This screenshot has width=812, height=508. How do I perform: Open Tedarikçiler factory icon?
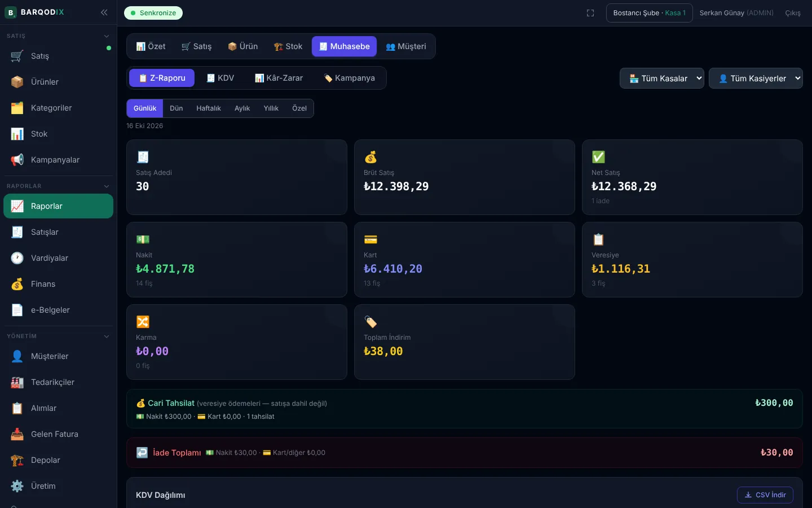coord(17,382)
